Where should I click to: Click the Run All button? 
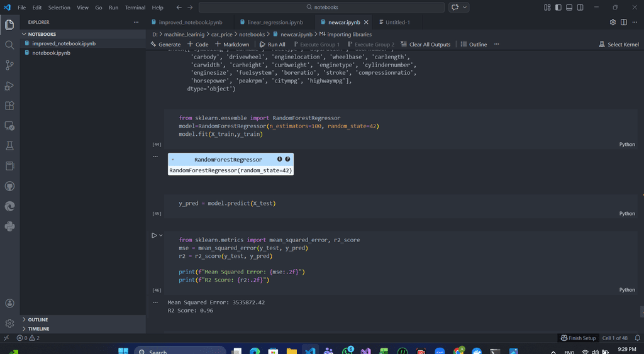coord(272,45)
